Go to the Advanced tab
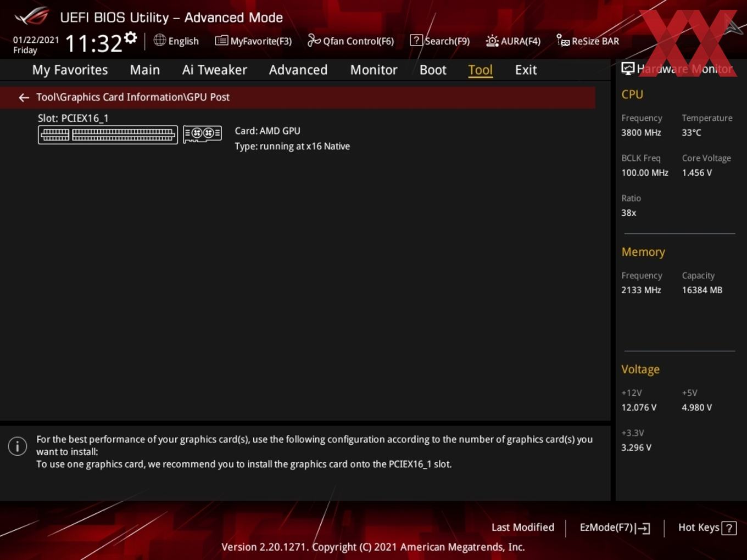 point(298,70)
